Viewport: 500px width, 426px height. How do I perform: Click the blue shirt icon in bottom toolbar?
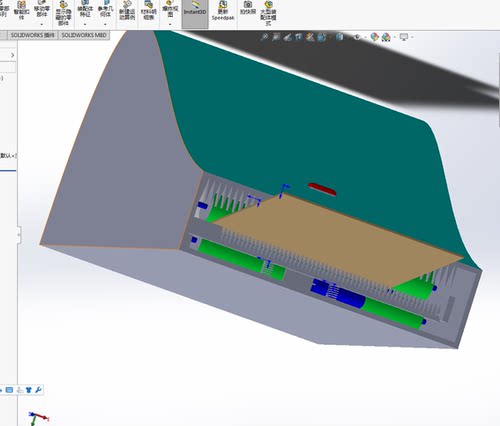pos(29,390)
